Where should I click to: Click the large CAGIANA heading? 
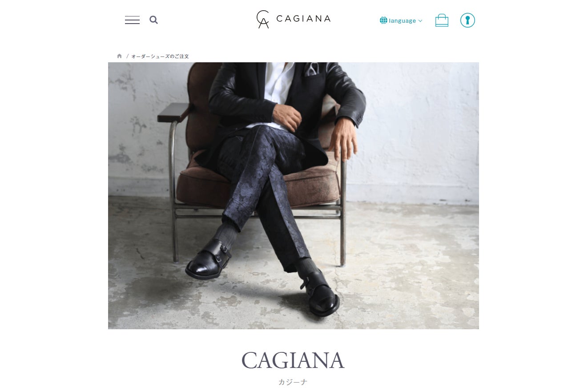tap(293, 360)
